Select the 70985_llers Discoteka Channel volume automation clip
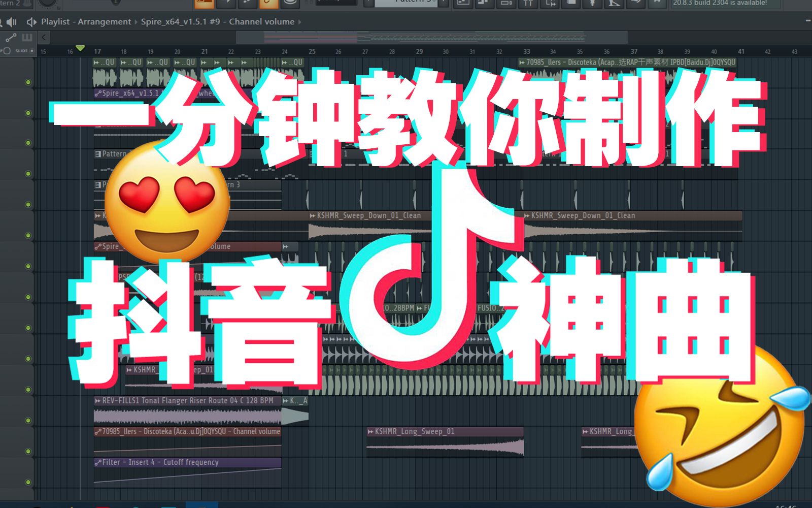 (187, 441)
